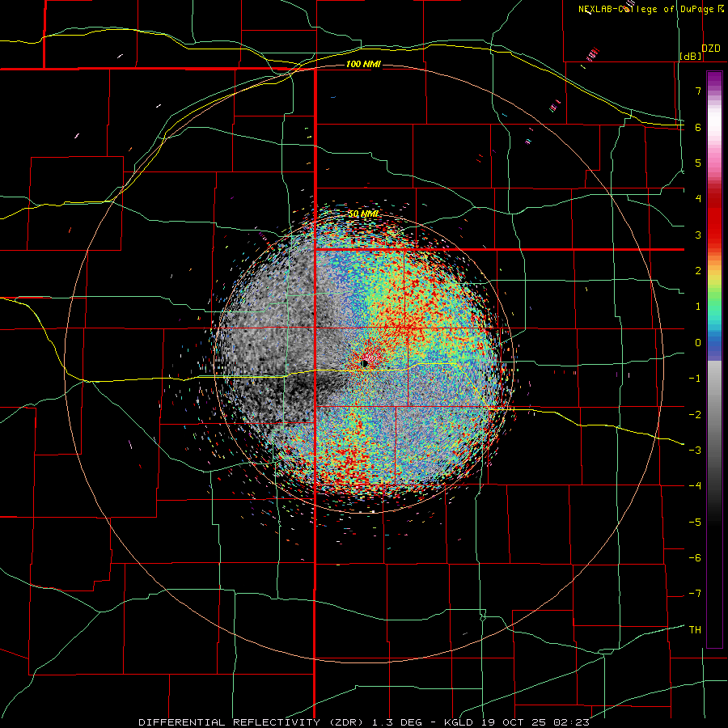Click the 5 value on color scale
Screen dimensions: 728x728
(x=698, y=163)
